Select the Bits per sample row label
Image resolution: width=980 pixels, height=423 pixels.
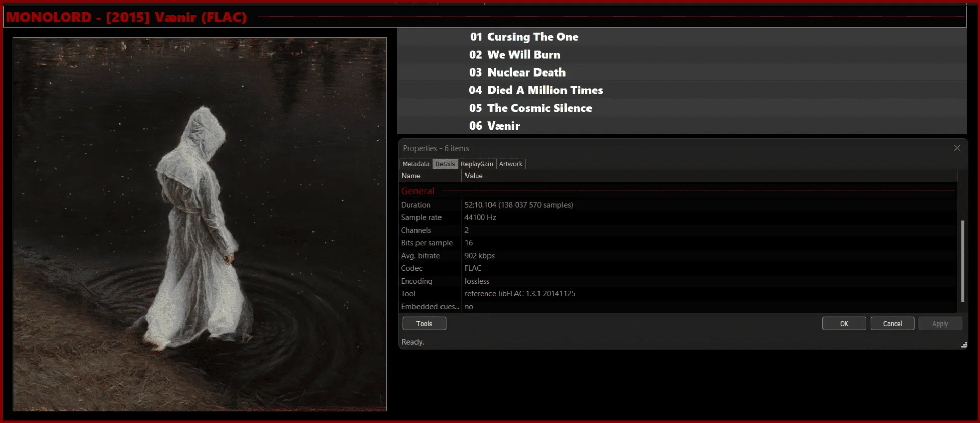(x=427, y=243)
